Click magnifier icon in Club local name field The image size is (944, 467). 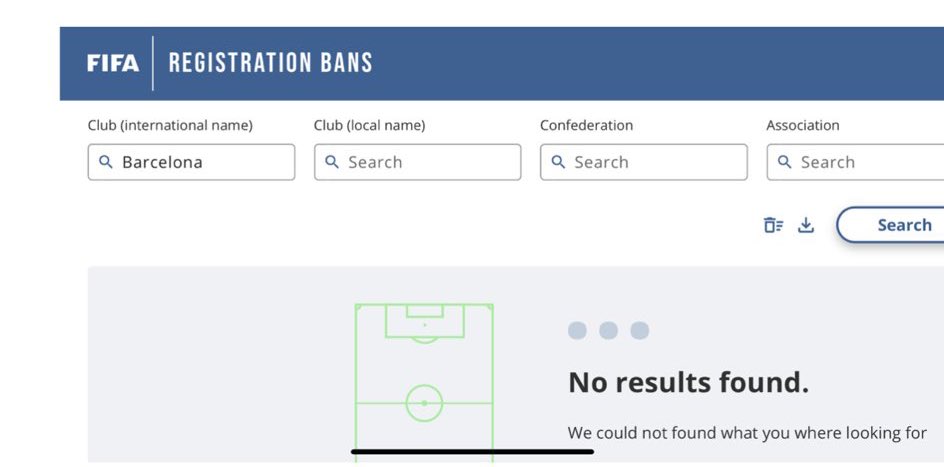tap(332, 162)
